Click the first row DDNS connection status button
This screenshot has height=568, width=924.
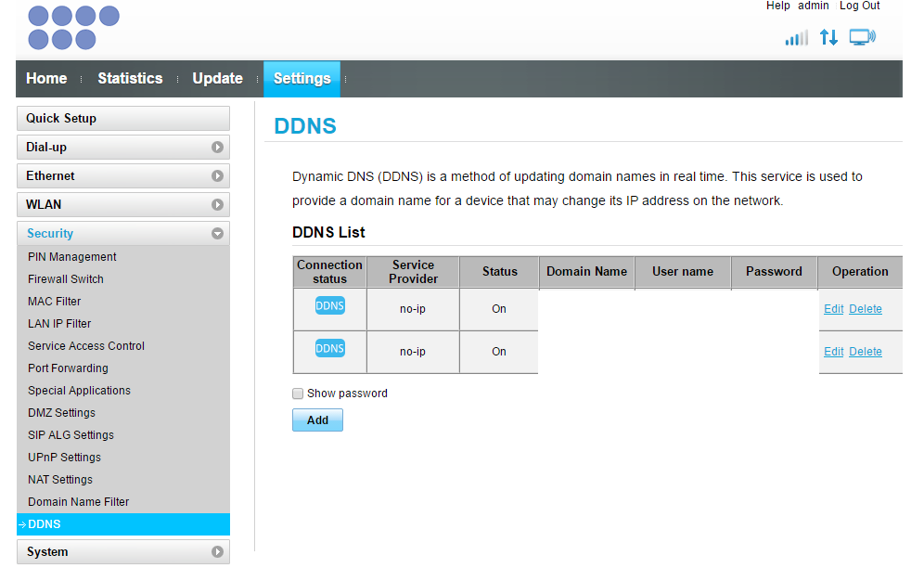pyautogui.click(x=329, y=305)
